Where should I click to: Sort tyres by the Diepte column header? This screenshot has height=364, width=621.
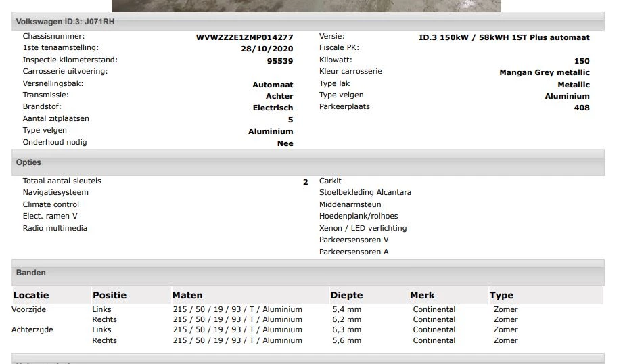point(346,295)
